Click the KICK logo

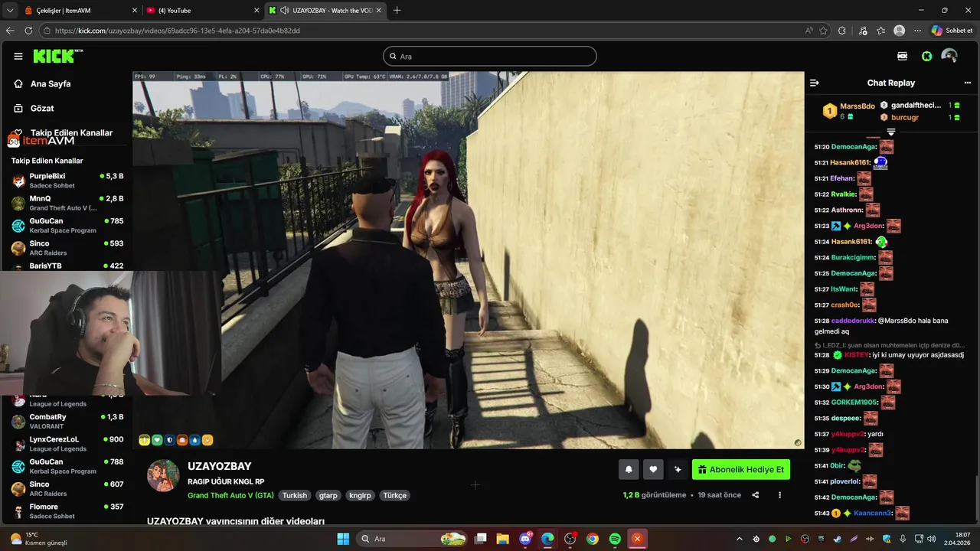tap(57, 56)
